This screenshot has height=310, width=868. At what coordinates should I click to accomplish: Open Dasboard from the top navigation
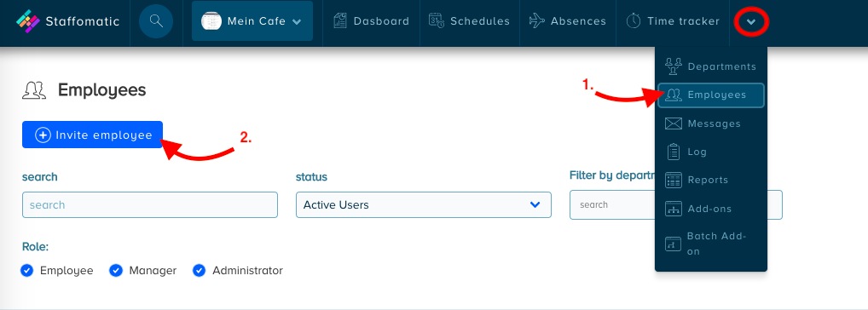coord(372,21)
